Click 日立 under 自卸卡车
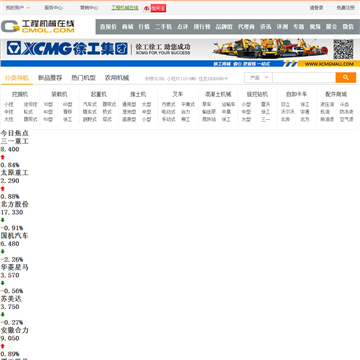The image size is (360, 360). point(285,104)
